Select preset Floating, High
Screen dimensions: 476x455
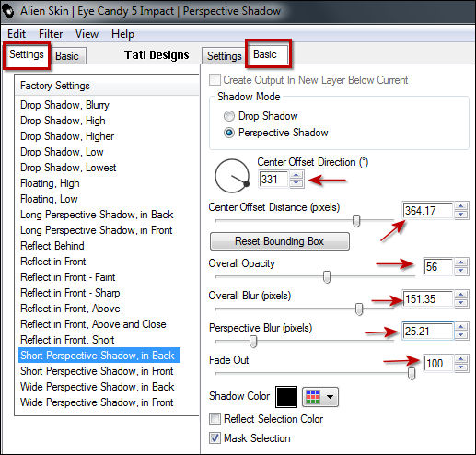pos(50,183)
